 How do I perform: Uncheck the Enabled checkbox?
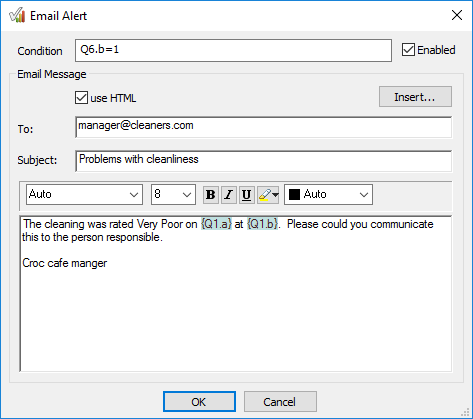pos(408,50)
